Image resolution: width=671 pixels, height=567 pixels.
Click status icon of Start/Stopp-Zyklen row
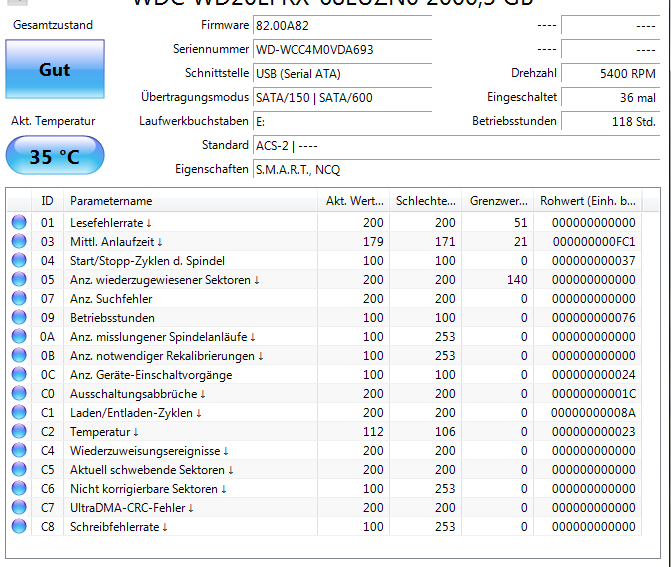[x=19, y=260]
